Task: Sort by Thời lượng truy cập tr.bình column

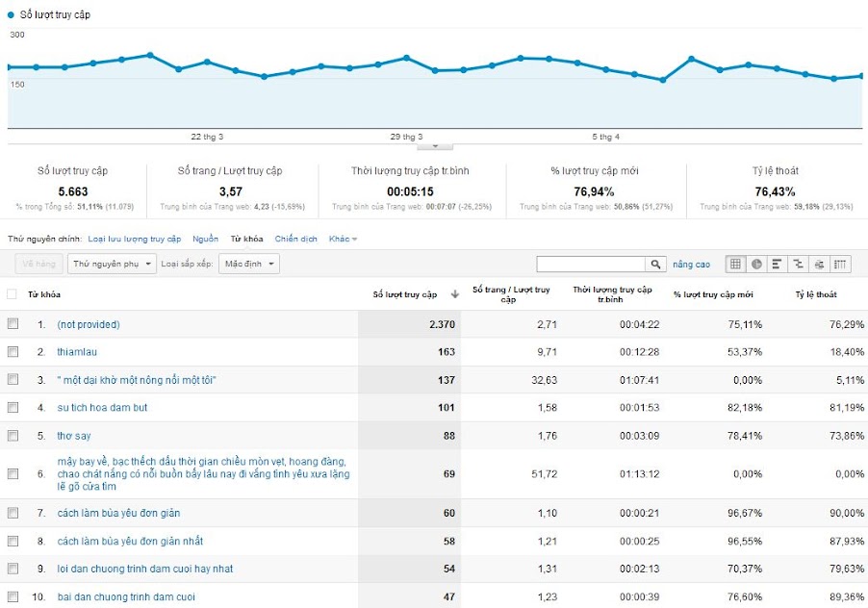Action: click(x=612, y=294)
